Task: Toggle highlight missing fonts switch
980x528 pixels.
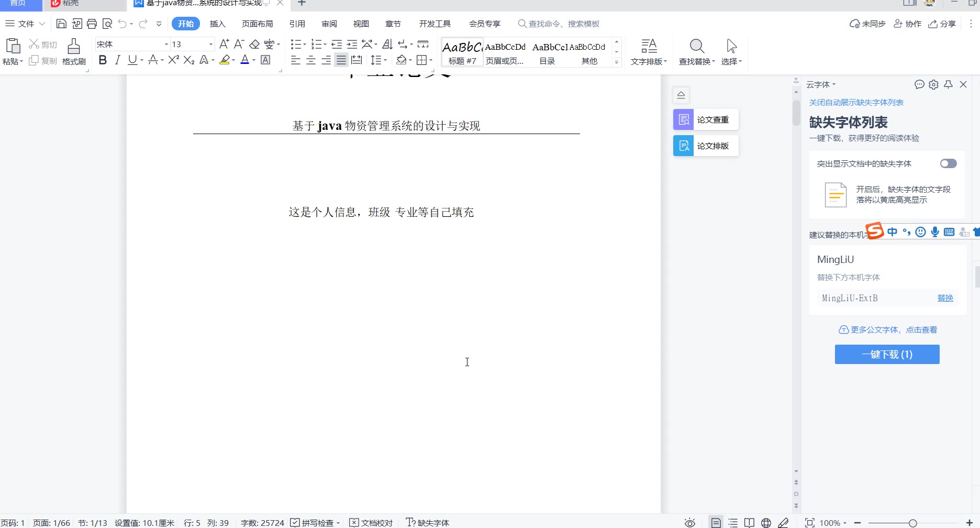Action: pos(948,163)
